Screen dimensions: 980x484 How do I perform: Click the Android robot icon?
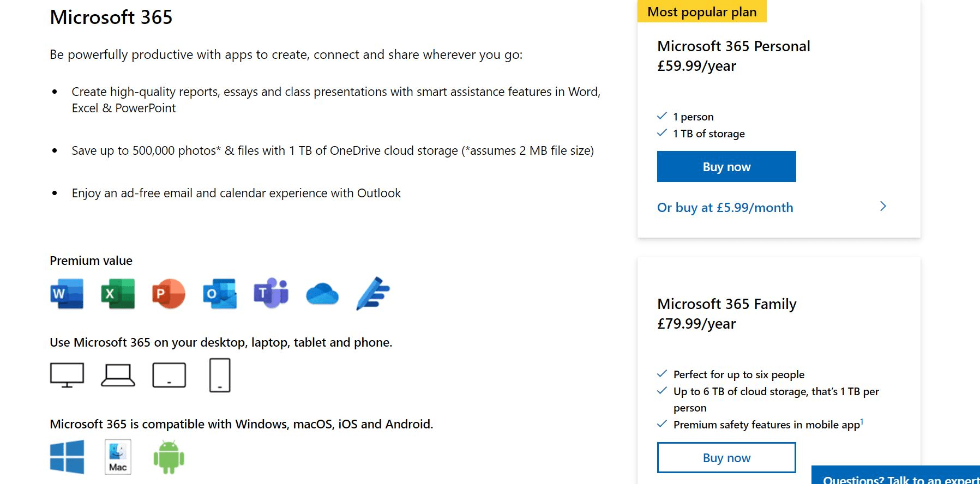point(169,457)
